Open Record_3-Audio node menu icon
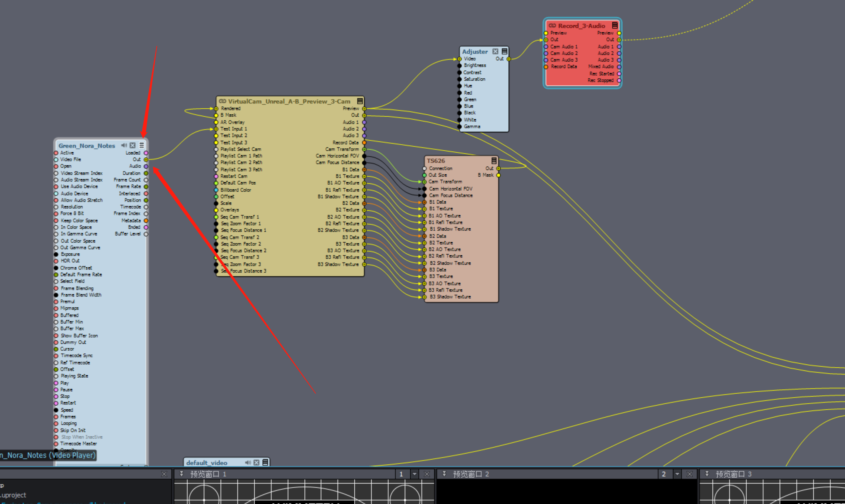The image size is (845, 504). coord(615,26)
